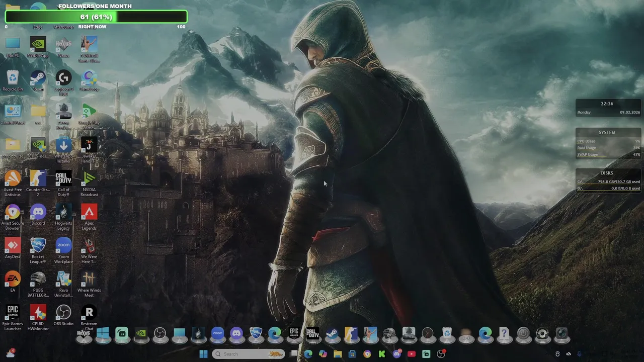Image resolution: width=644 pixels, height=362 pixels.
Task: Click the Call of Duty dock icon
Action: click(x=313, y=334)
